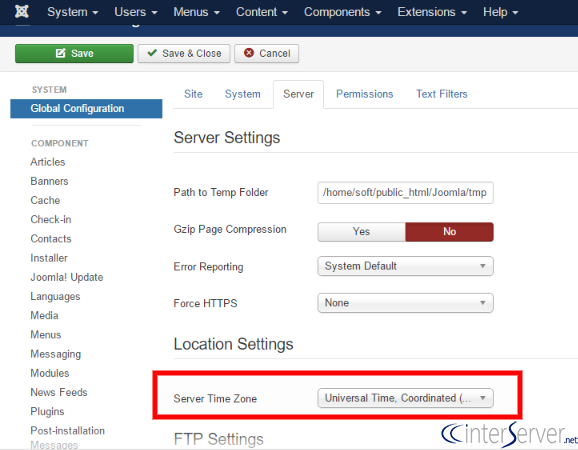Open Post-installation Messages settings
Viewport: 578px width, 450px height.
(67, 437)
